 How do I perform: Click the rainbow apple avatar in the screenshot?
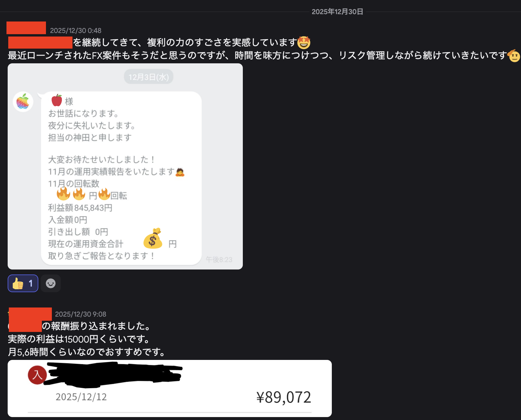tap(23, 102)
